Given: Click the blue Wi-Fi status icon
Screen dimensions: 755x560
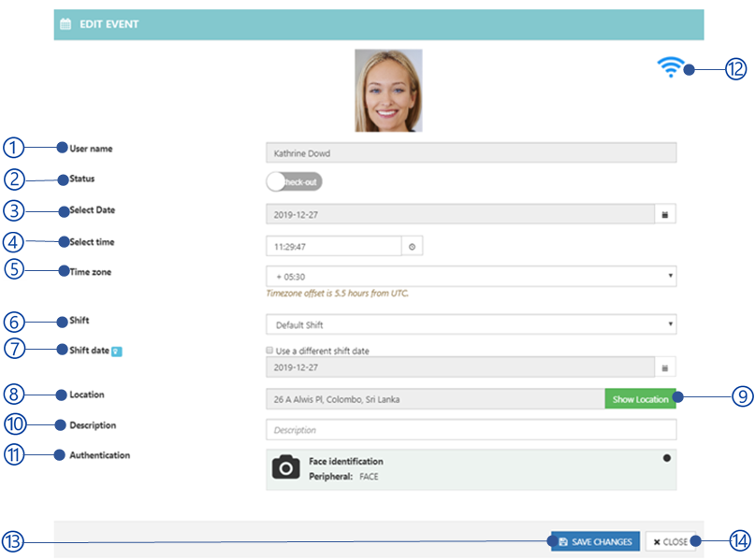Looking at the screenshot, I should pyautogui.click(x=670, y=67).
